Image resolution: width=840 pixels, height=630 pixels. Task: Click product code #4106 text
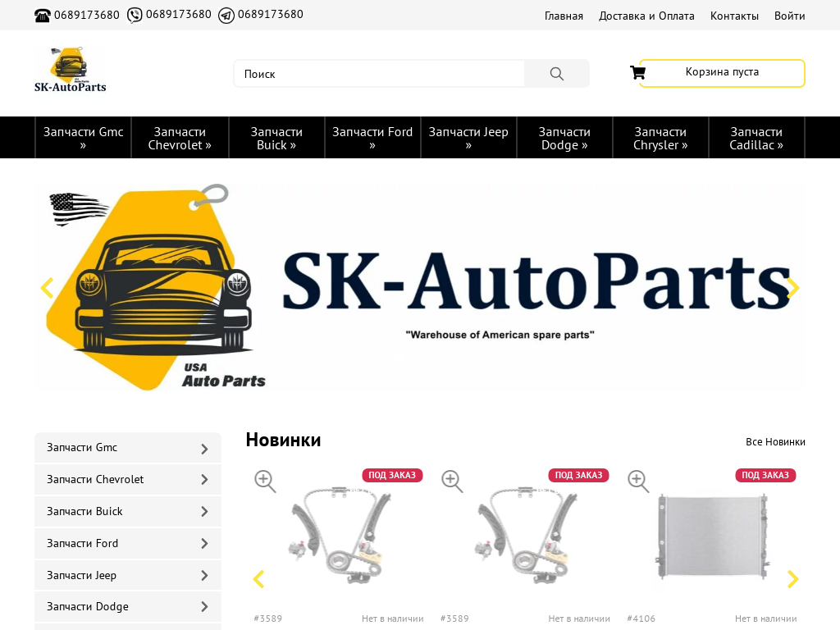641,619
